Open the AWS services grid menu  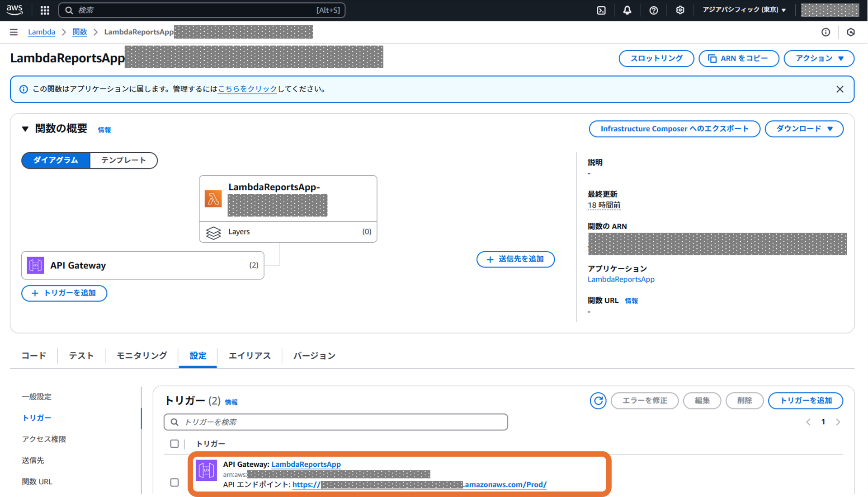coord(45,10)
